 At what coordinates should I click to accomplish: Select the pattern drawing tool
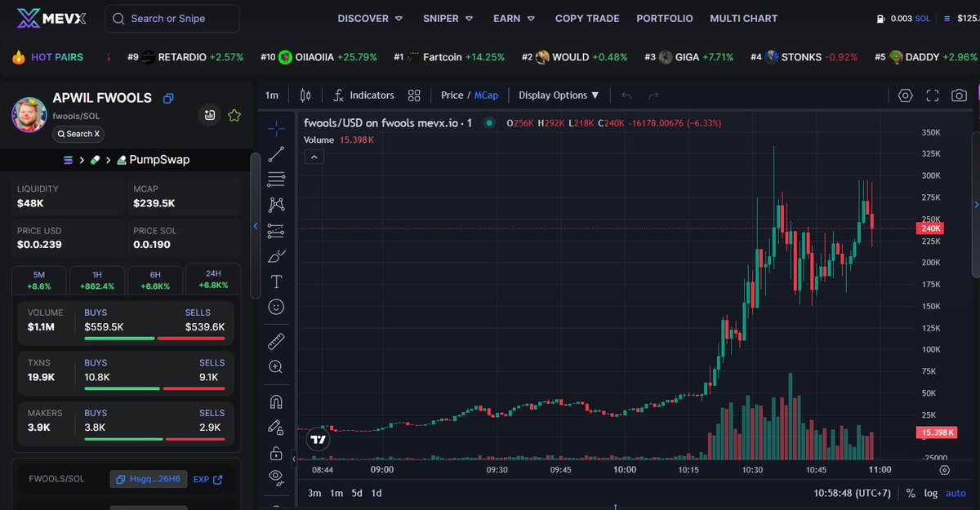(x=276, y=205)
